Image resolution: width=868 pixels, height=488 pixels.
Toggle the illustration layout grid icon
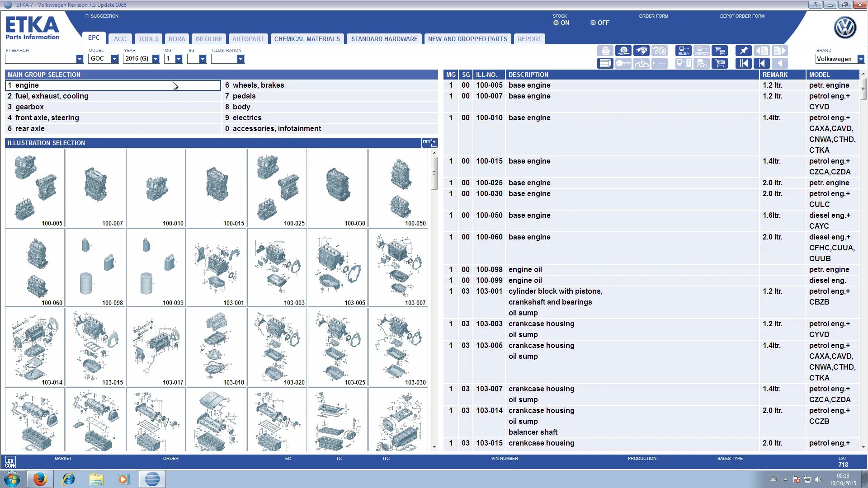click(429, 142)
